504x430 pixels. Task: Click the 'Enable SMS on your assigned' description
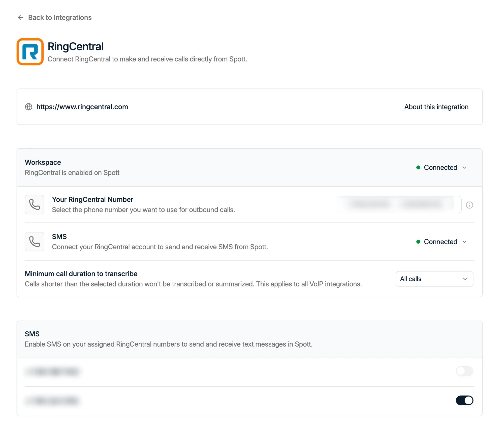[169, 344]
